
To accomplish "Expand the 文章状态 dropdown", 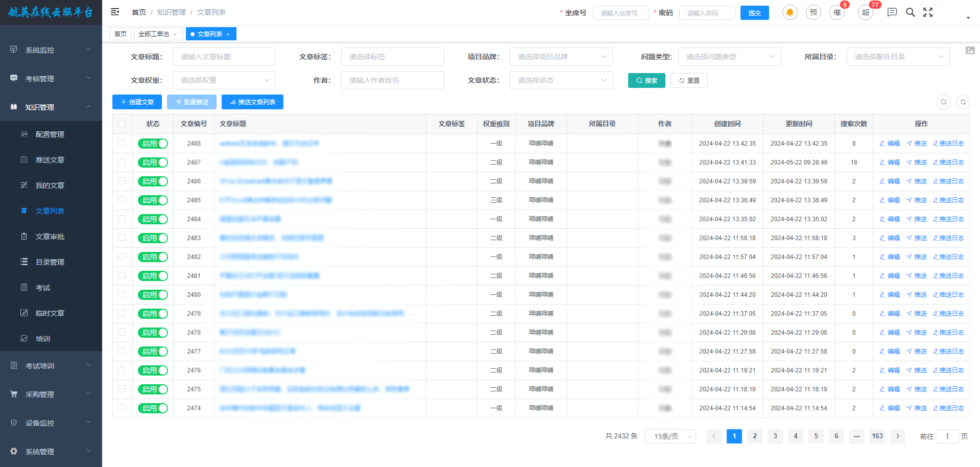I will [561, 80].
